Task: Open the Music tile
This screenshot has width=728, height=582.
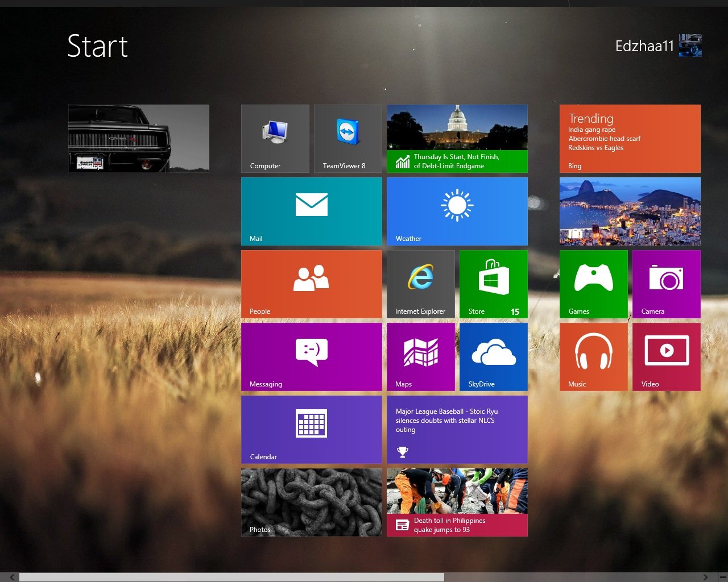Action: (594, 357)
